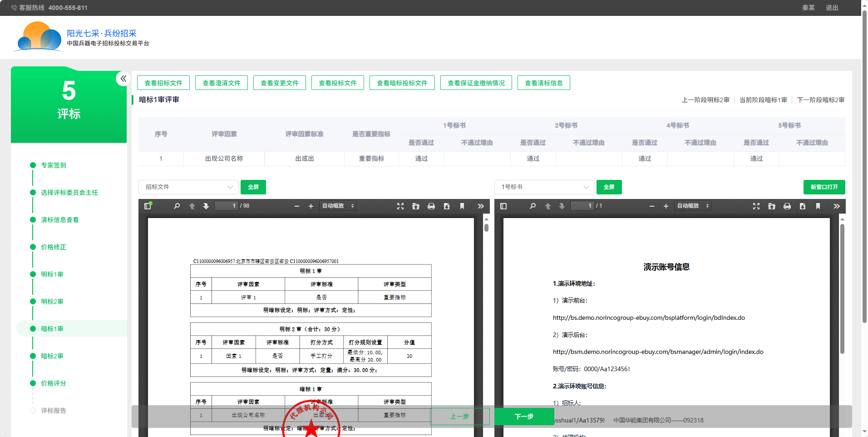The width and height of the screenshot is (868, 437).
Task: Enter presentation mode in right PDF viewer
Action: 756,206
